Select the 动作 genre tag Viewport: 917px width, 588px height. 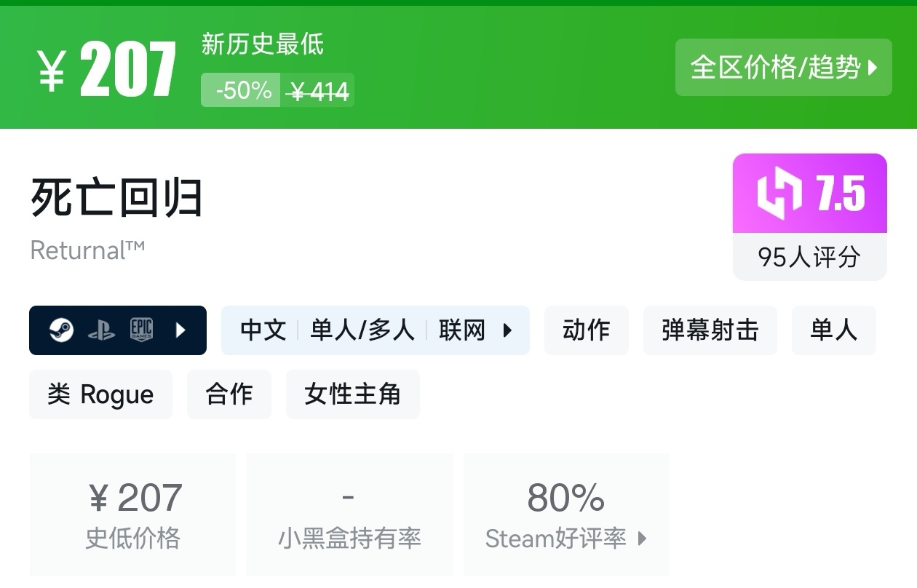[586, 330]
